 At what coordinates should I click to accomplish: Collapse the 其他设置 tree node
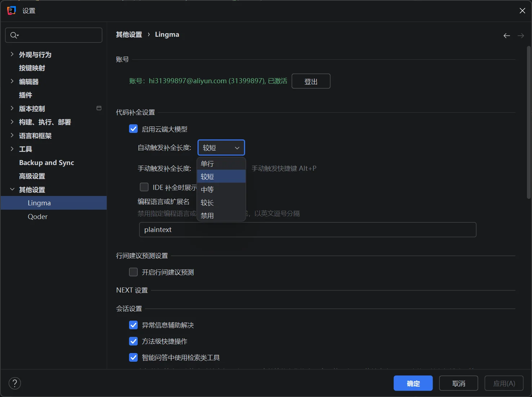(12, 189)
